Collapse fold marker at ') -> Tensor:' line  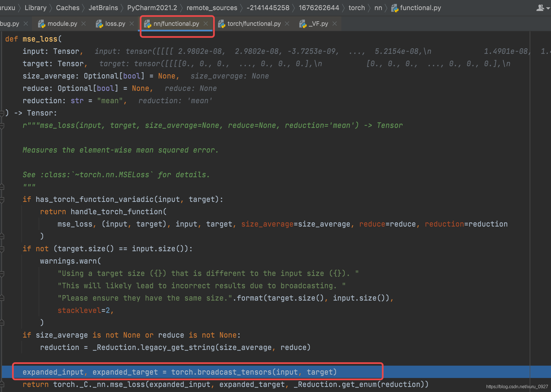coord(2,113)
